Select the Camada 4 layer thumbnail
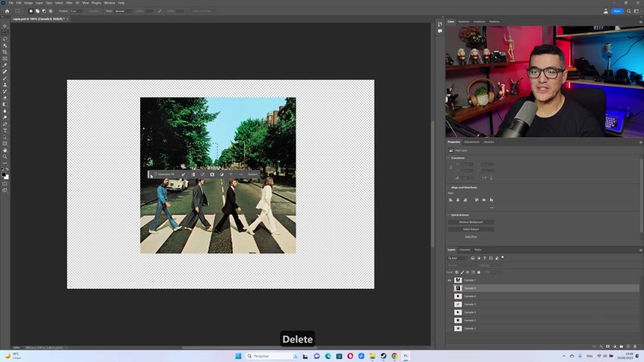The image size is (644, 362). 458,312
